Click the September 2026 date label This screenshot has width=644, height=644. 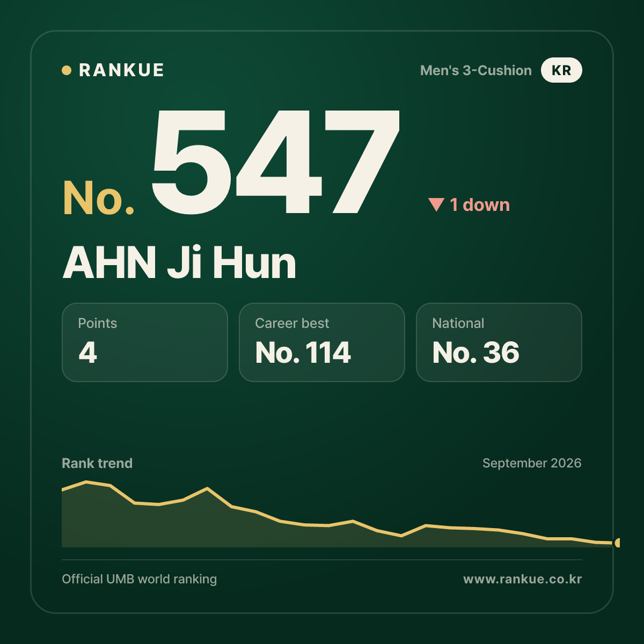tap(532, 463)
